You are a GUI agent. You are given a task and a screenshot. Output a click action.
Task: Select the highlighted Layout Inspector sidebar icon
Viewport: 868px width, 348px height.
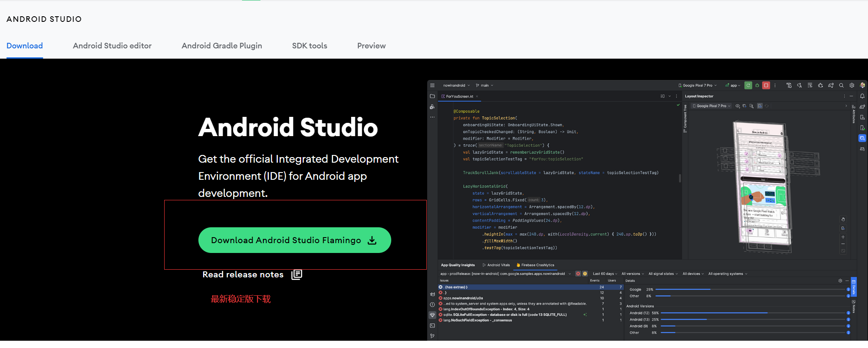pos(862,138)
